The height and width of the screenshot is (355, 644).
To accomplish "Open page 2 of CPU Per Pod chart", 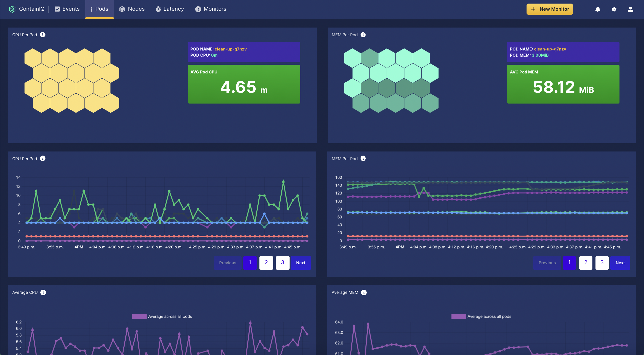I will (266, 263).
